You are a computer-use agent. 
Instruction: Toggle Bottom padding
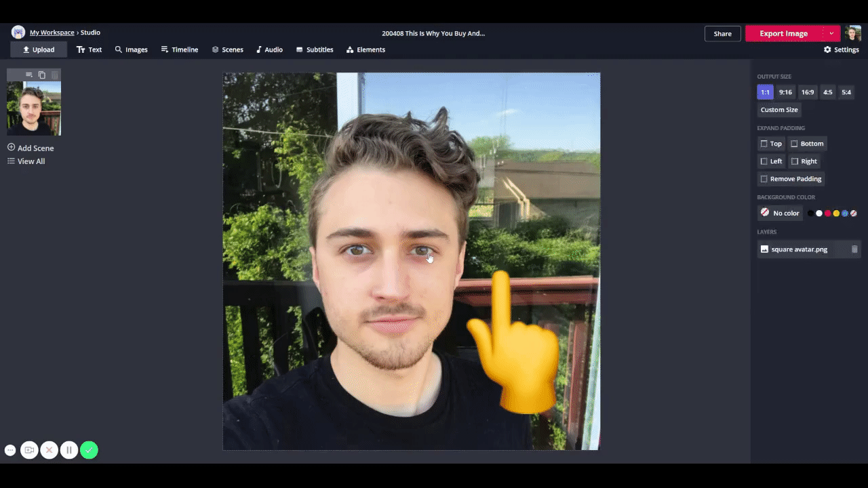pyautogui.click(x=807, y=144)
